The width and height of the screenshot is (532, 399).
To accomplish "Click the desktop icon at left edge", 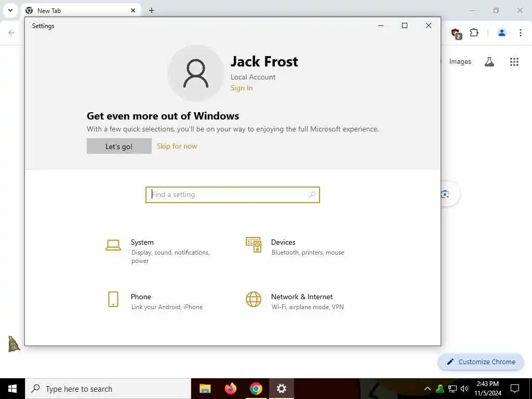I will [14, 343].
